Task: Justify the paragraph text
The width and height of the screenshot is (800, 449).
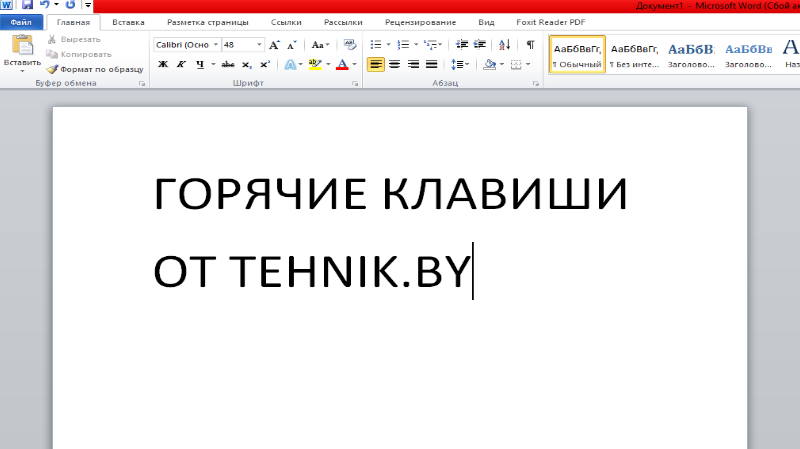Action: click(432, 64)
